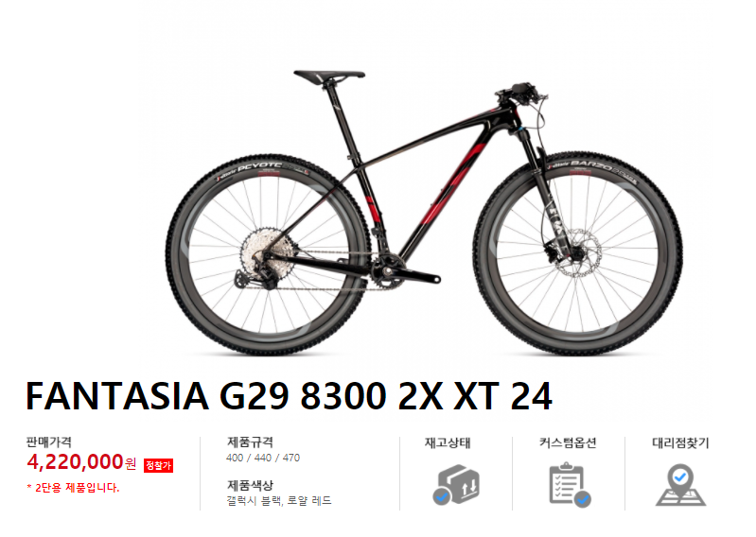Click the 재고상태 label

(x=447, y=442)
